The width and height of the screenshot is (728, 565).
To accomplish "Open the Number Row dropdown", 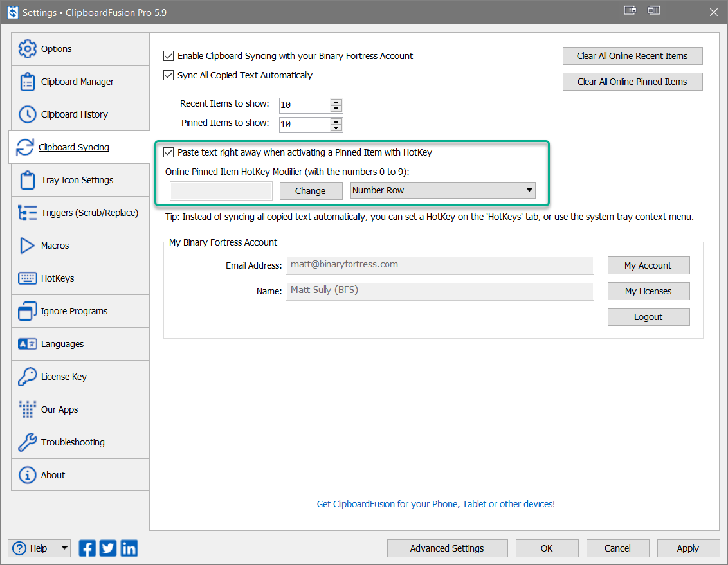I will point(443,190).
